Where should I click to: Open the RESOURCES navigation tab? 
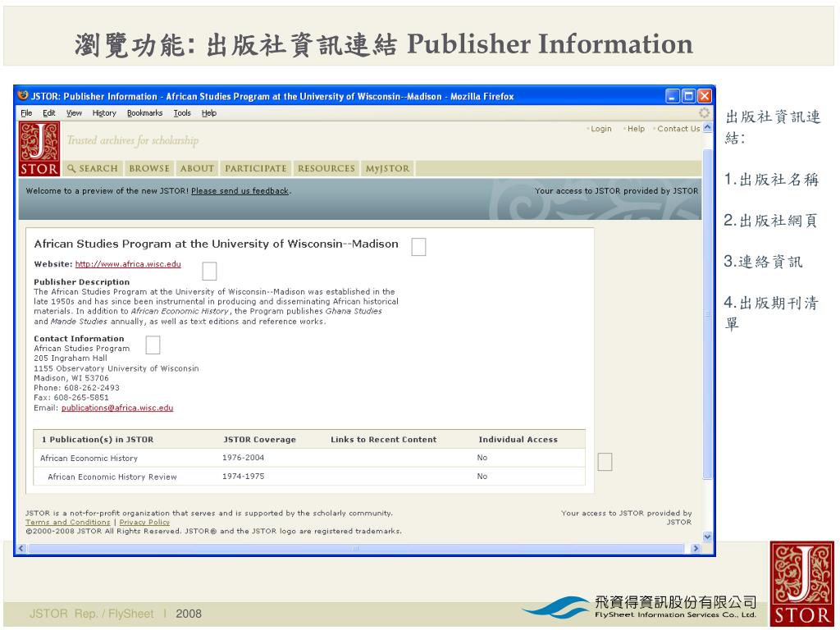pyautogui.click(x=326, y=168)
